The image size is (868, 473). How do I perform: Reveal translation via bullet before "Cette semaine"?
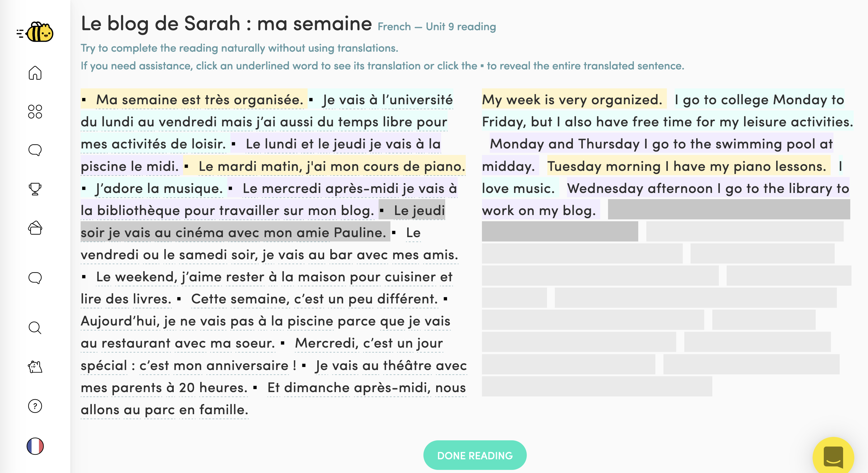coord(179,299)
